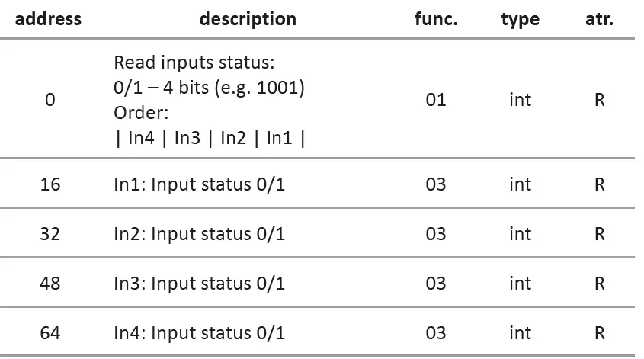Click the '| In4 | In3 | In2 | In1 |' order line

[210, 139]
